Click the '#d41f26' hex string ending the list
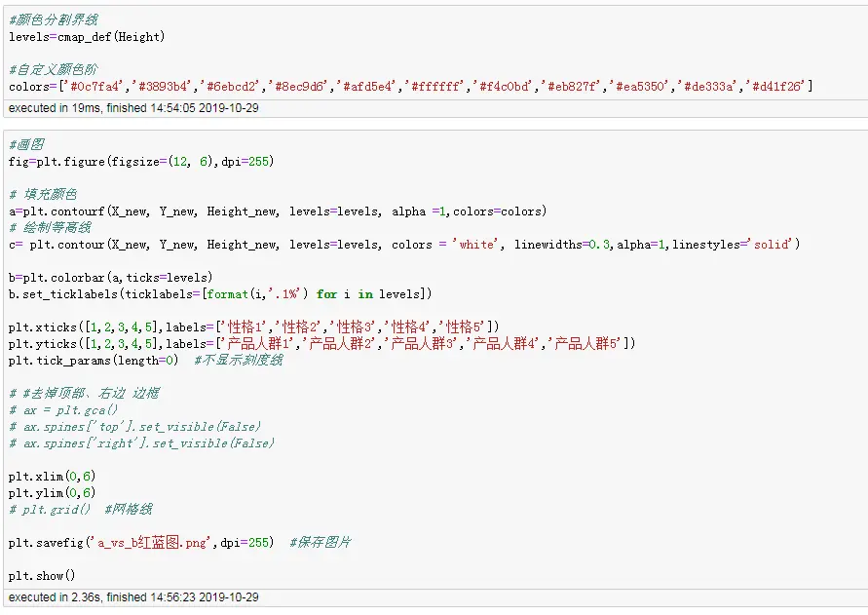This screenshot has width=868, height=615. pos(775,87)
